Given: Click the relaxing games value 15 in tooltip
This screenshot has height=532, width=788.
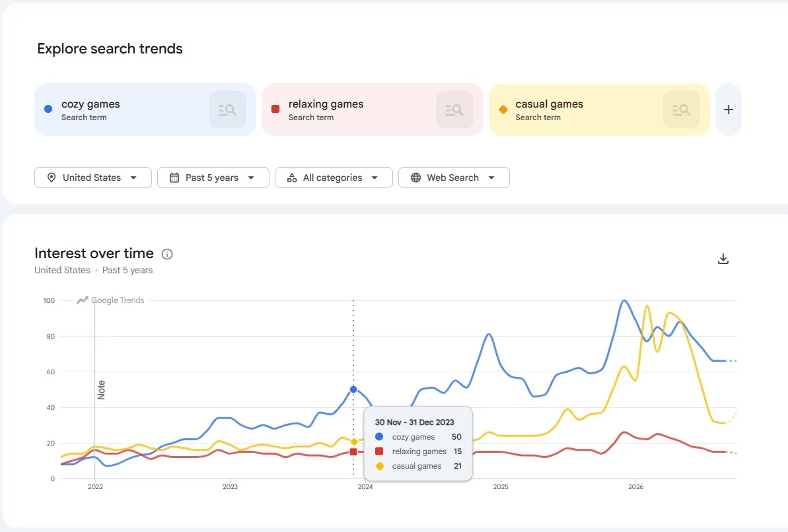Looking at the screenshot, I should (x=457, y=451).
